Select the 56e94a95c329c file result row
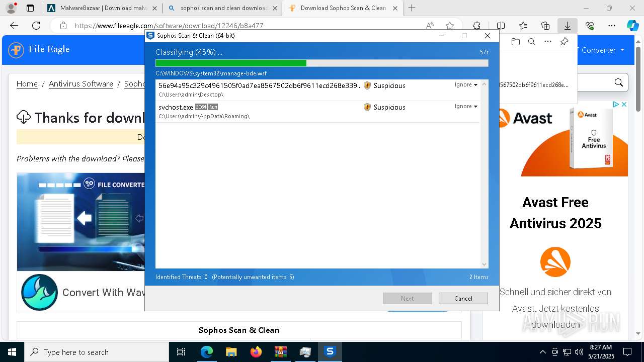 tap(318, 90)
